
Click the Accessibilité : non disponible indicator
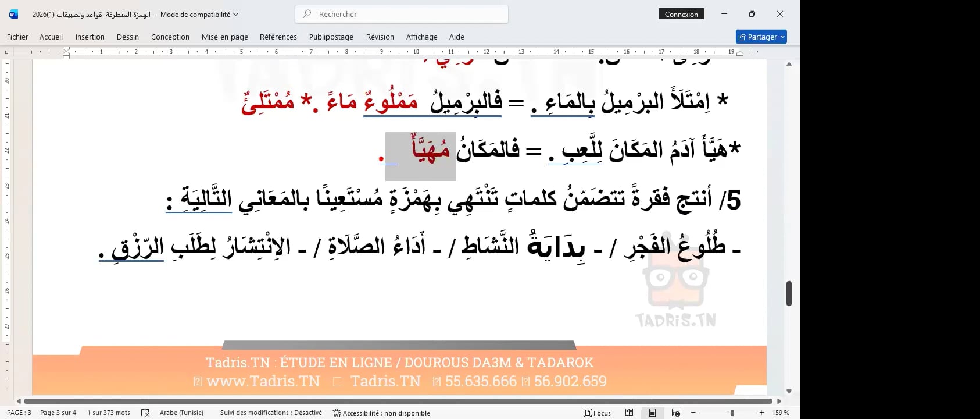381,413
